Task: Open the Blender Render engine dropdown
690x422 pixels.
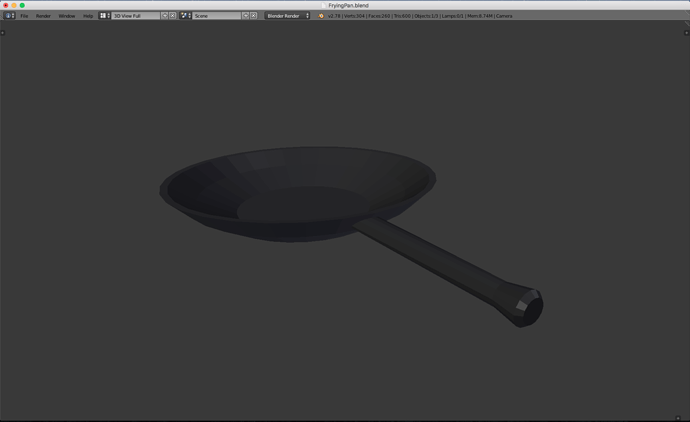Action: [x=287, y=15]
